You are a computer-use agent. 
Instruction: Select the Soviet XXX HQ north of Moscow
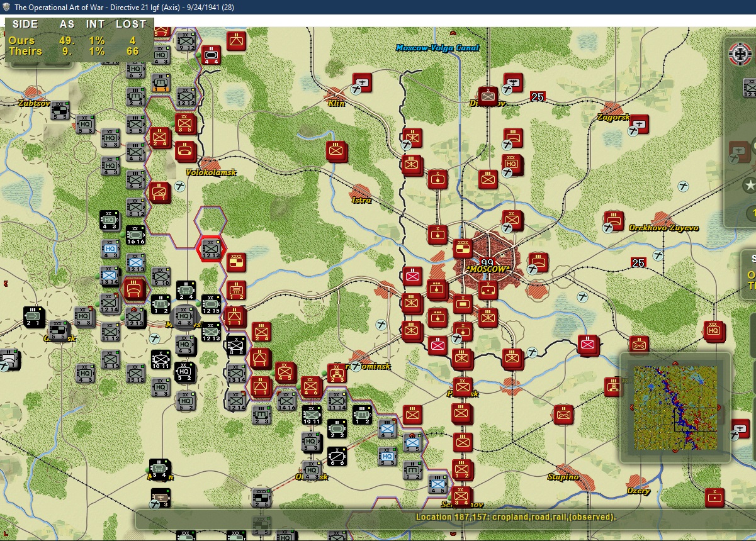tap(512, 165)
